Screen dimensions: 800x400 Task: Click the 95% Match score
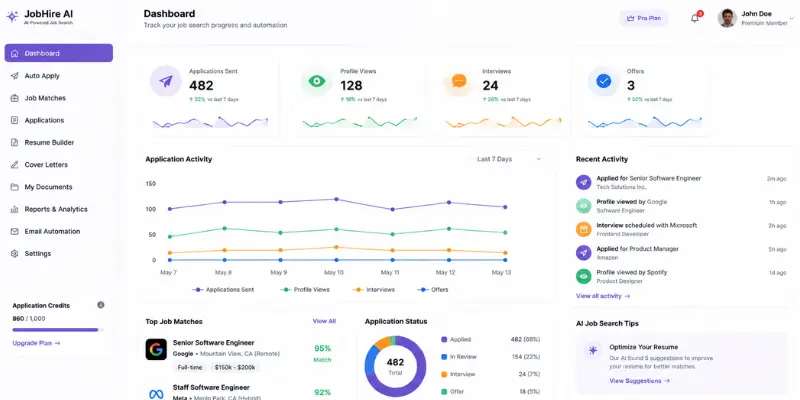(322, 353)
